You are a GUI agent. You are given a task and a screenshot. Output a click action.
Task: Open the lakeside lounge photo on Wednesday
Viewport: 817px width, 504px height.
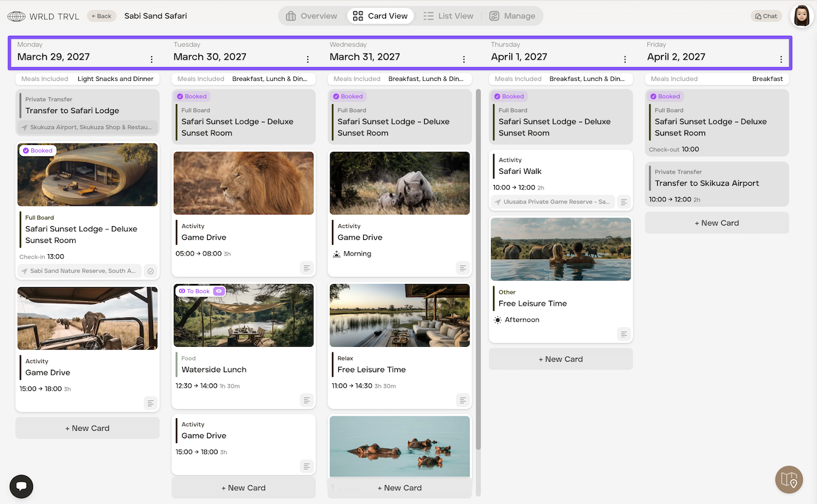[400, 315]
